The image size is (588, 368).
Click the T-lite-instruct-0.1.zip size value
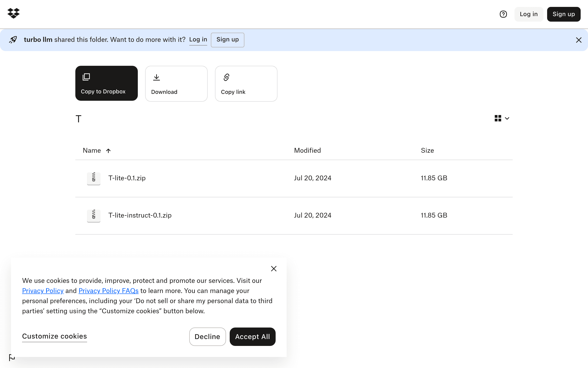point(434,216)
